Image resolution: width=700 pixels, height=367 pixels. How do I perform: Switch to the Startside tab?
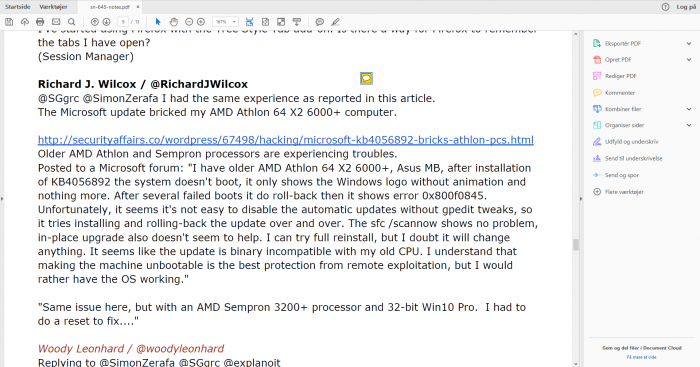[x=17, y=7]
